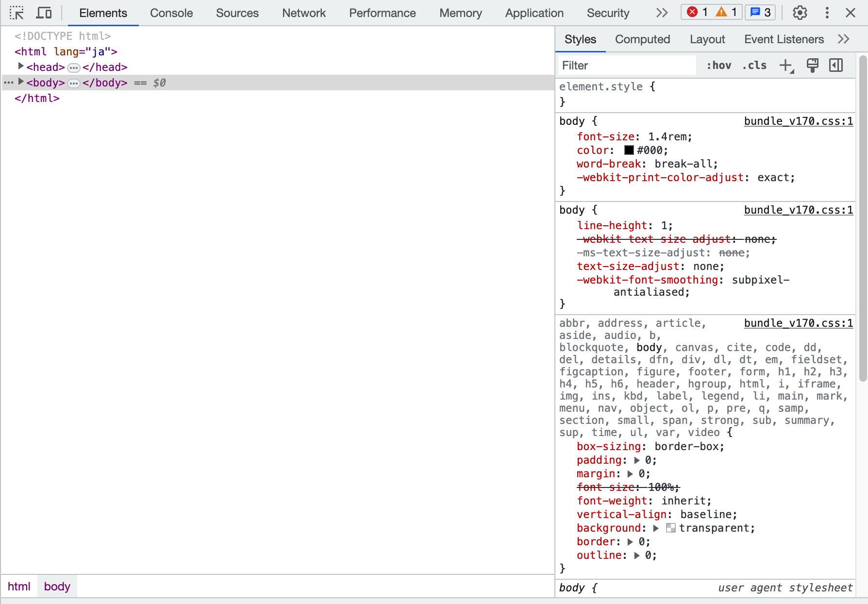
Task: Add a new style rule with plus icon
Action: coord(785,65)
